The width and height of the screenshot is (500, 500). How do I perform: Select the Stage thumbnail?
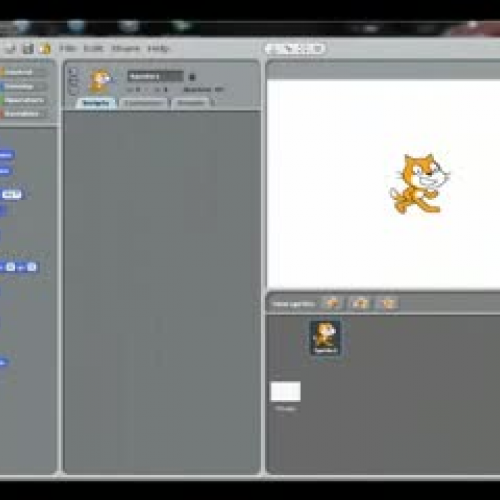pyautogui.click(x=286, y=391)
